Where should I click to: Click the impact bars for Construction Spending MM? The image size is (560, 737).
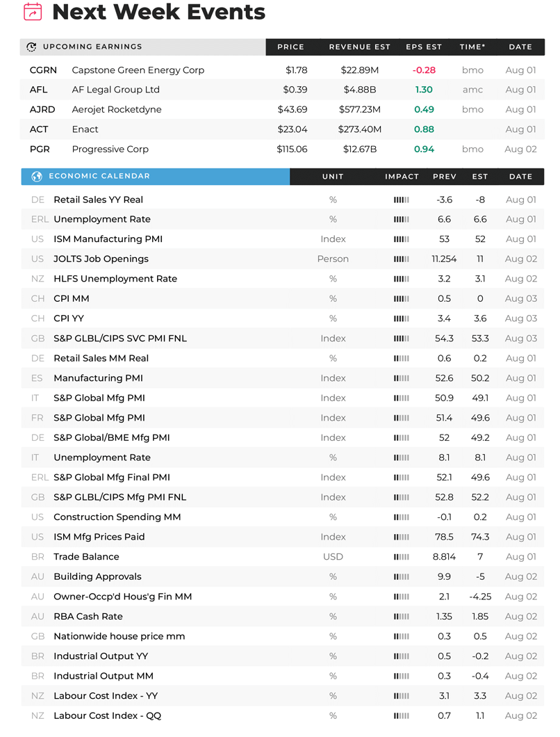401,517
